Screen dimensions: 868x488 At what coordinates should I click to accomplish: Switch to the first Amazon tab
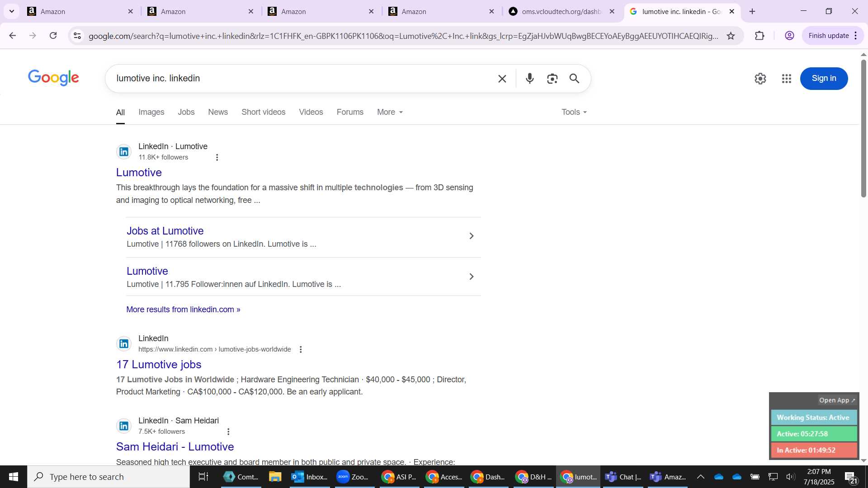click(x=80, y=11)
